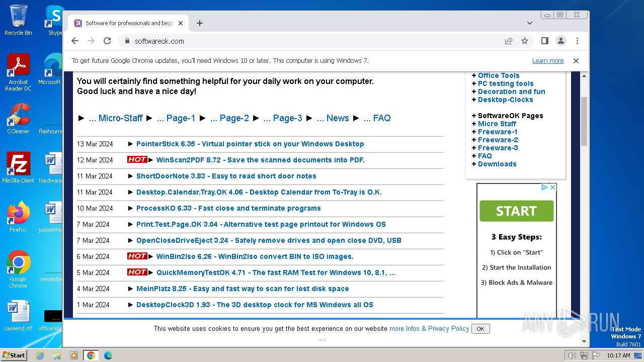Open Freeware-2 sidebar link

pyautogui.click(x=498, y=140)
